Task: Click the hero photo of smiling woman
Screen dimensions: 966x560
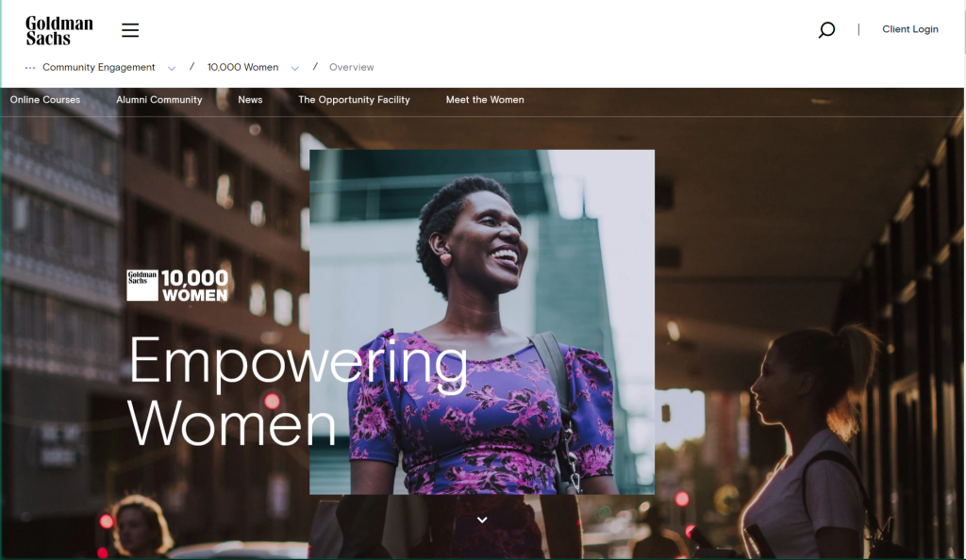Action: (x=482, y=321)
